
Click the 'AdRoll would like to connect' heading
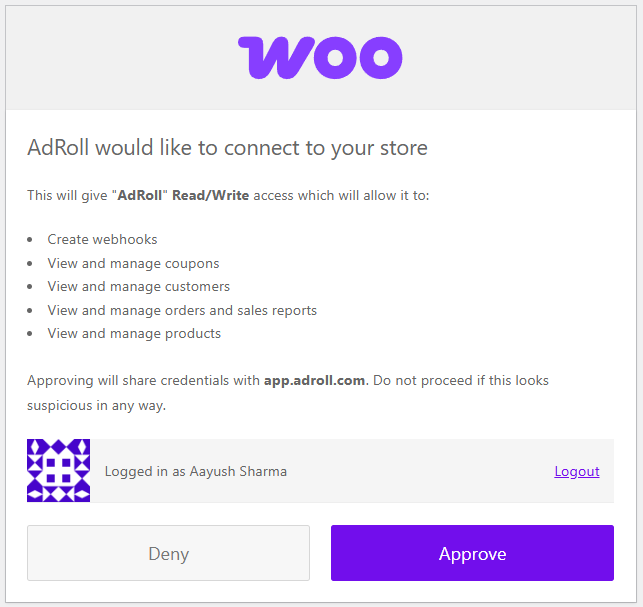tap(227, 148)
